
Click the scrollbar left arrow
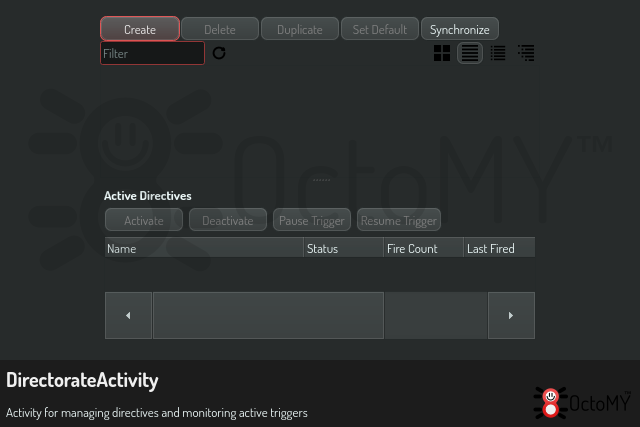(x=128, y=315)
